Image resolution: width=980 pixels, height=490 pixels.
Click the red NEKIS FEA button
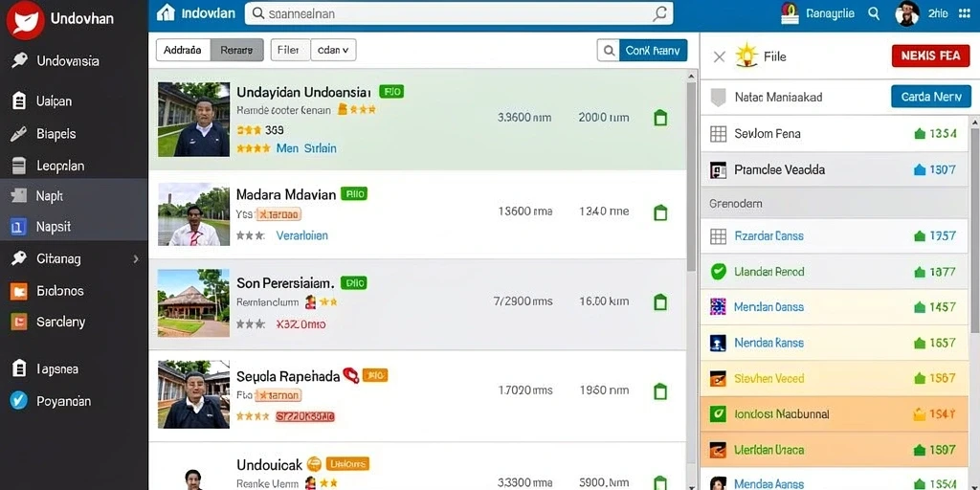click(930, 56)
